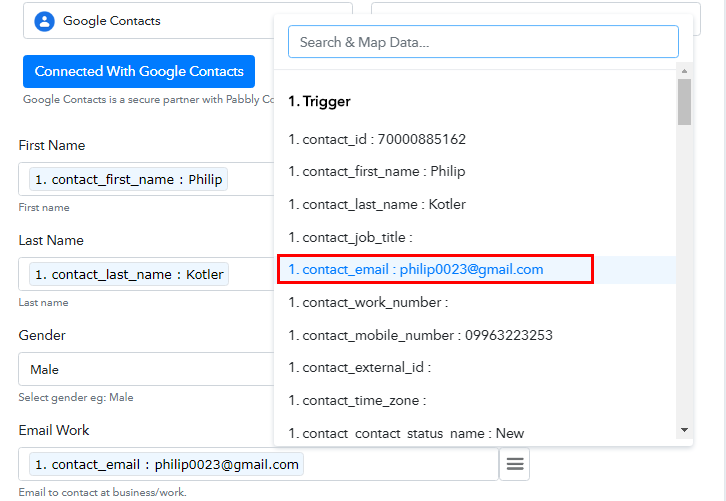Viewport: 726px width, 501px height.
Task: Click the Last Name input field
Action: click(146, 274)
